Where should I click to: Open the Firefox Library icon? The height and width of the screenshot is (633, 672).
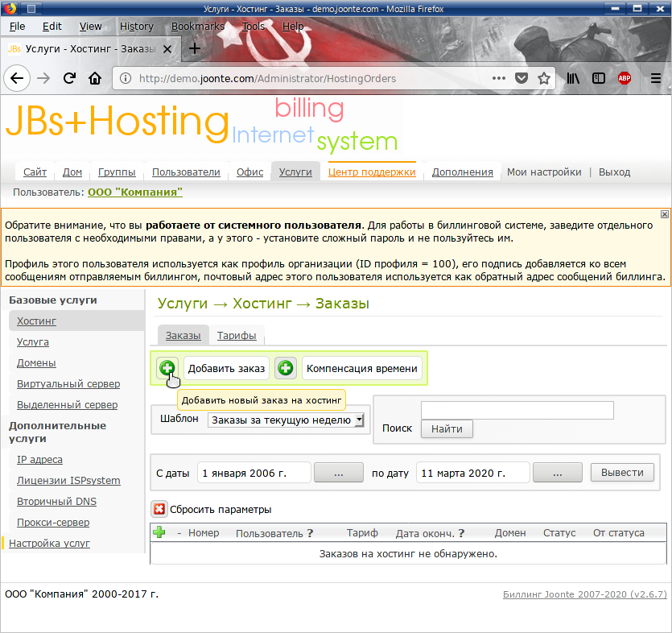(573, 78)
